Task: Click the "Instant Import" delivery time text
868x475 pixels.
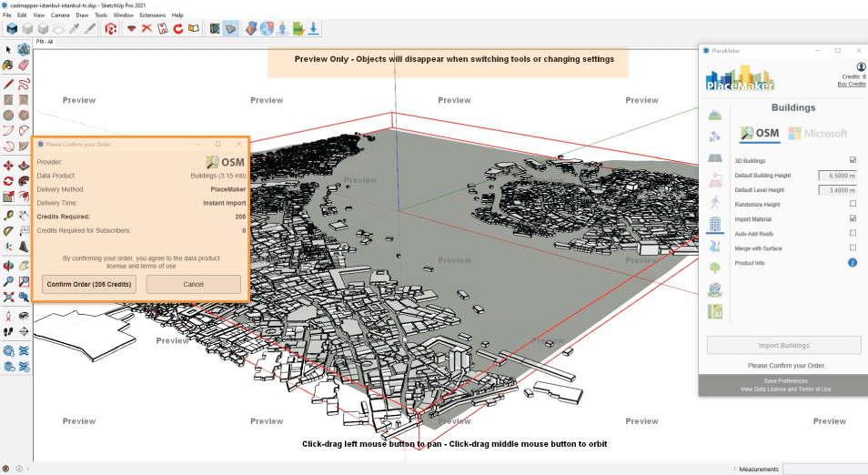Action: pos(224,203)
